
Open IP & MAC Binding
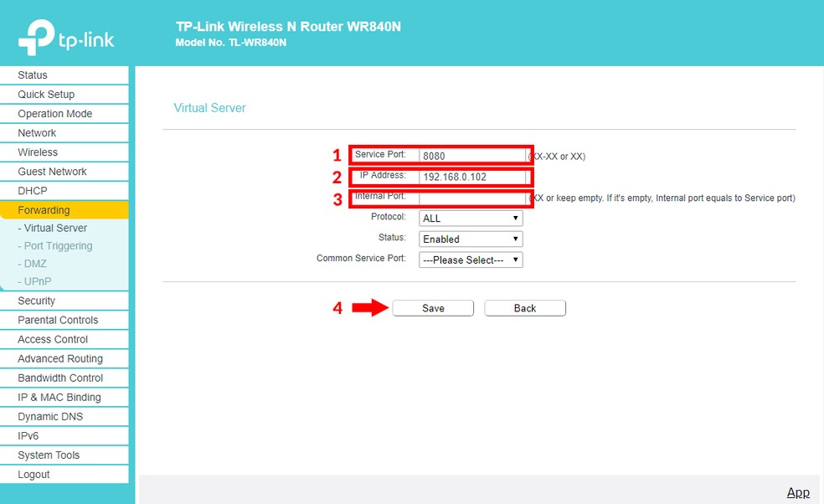tap(64, 398)
